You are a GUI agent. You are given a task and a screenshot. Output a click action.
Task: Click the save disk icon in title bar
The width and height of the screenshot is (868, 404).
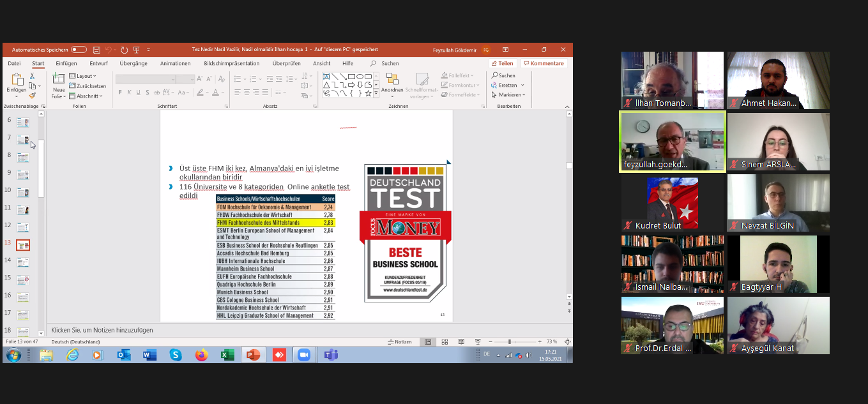pos(96,50)
